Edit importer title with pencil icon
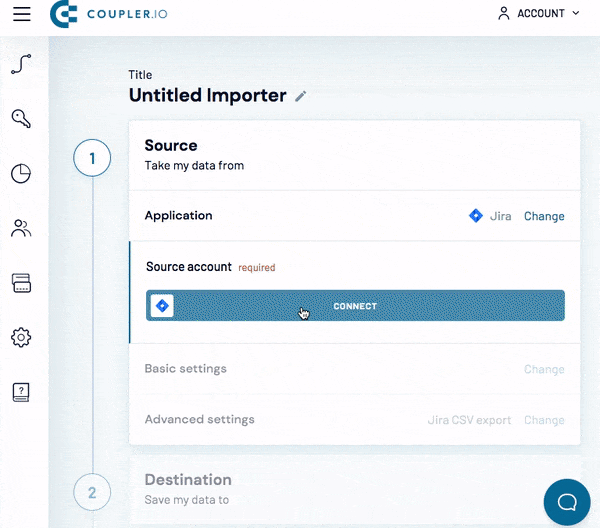This screenshot has height=528, width=600. (300, 96)
